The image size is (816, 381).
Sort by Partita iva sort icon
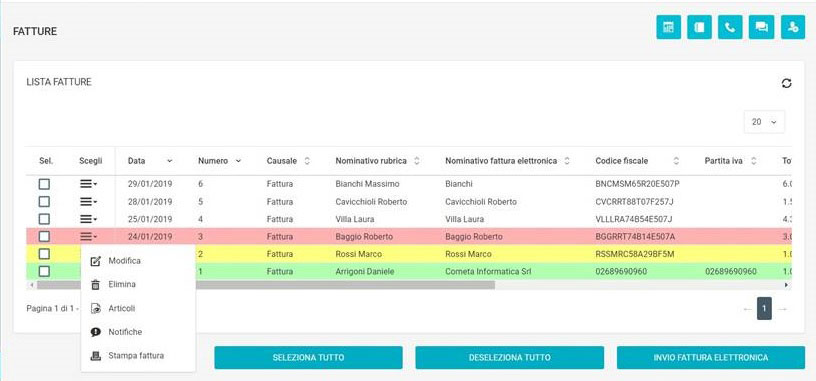tap(753, 161)
